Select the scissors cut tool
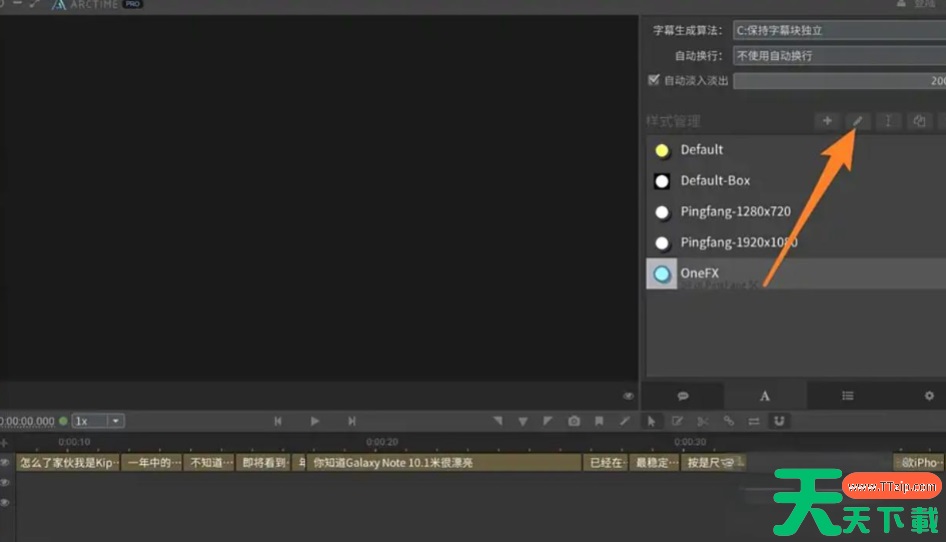The width and height of the screenshot is (946, 542). 703,421
